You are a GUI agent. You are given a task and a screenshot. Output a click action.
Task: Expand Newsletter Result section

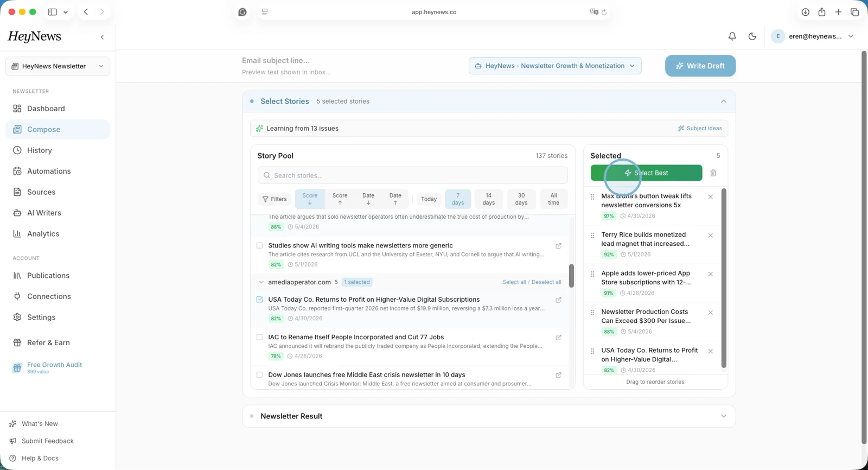(723, 416)
